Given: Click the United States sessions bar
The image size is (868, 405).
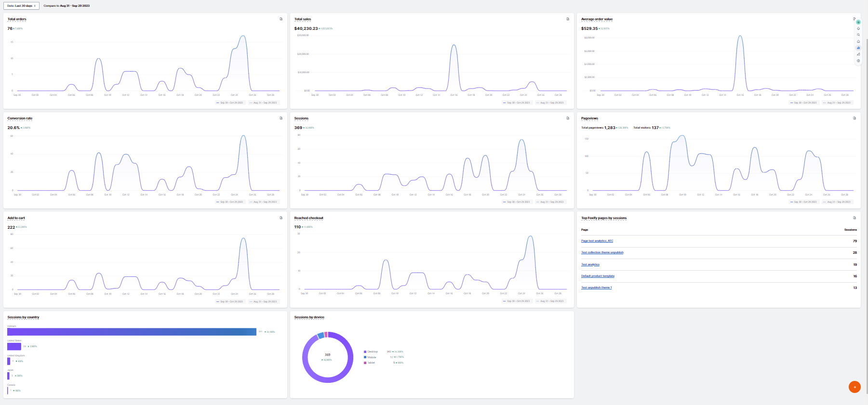Looking at the screenshot, I should point(14,346).
